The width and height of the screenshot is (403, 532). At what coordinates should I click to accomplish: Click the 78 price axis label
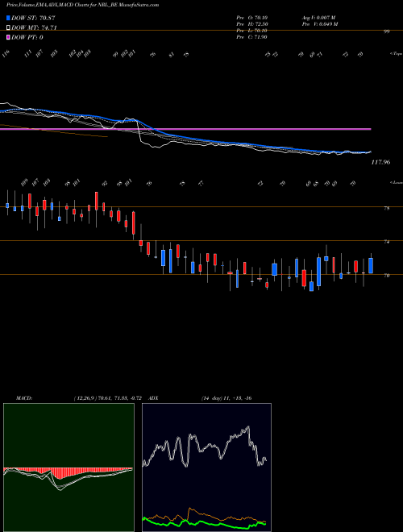coord(386,209)
